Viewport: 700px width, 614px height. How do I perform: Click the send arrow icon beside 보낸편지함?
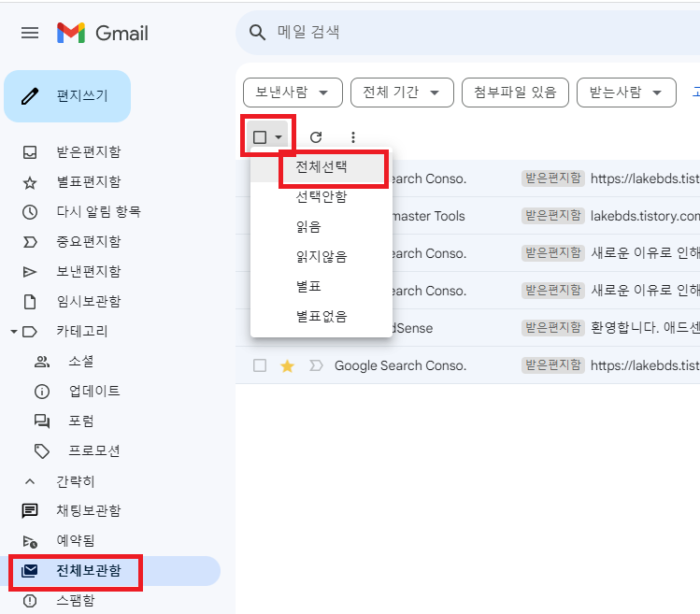coord(30,272)
